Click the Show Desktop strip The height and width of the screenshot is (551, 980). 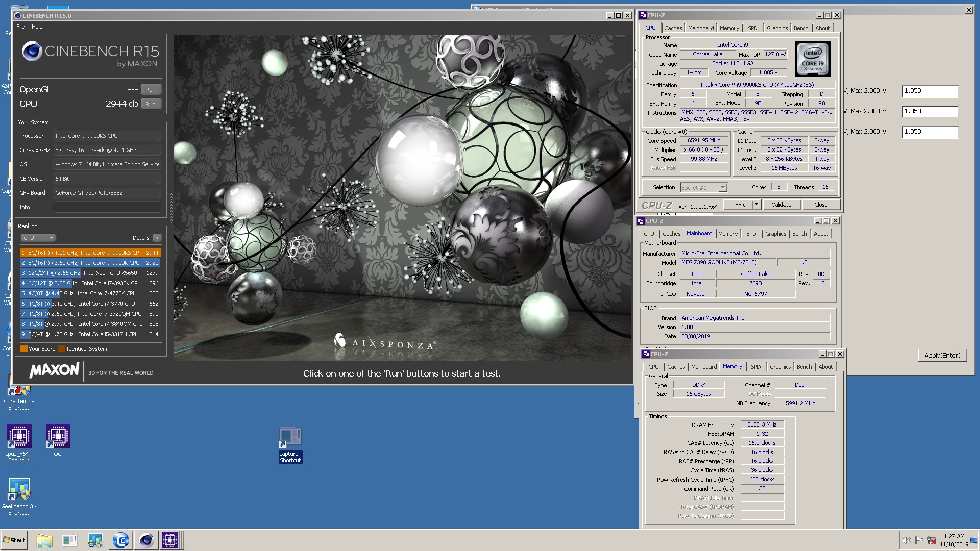pyautogui.click(x=974, y=540)
